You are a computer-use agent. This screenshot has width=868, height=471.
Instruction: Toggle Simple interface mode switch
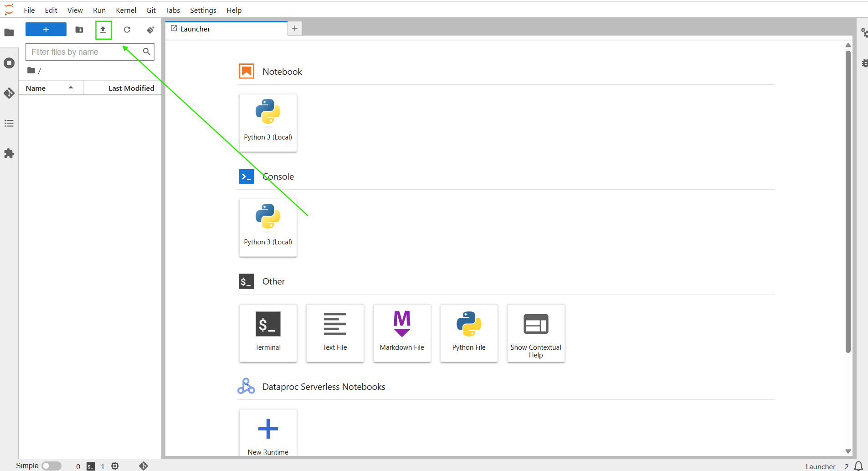click(x=51, y=466)
